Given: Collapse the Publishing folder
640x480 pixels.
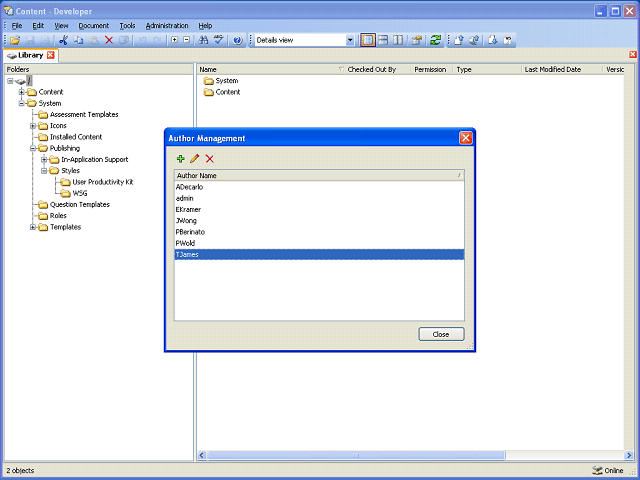Looking at the screenshot, I should pos(33,148).
